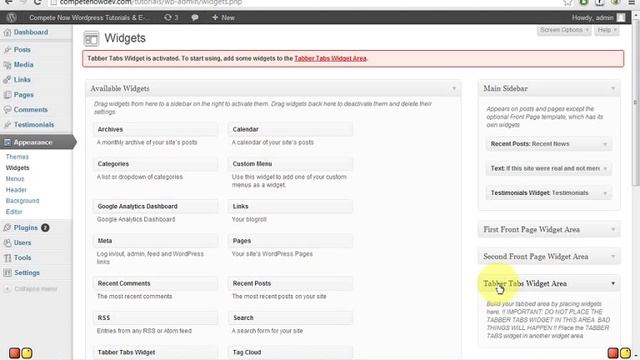
Task: Click the Comments bubble icon in the sidebar
Action: click(7, 110)
